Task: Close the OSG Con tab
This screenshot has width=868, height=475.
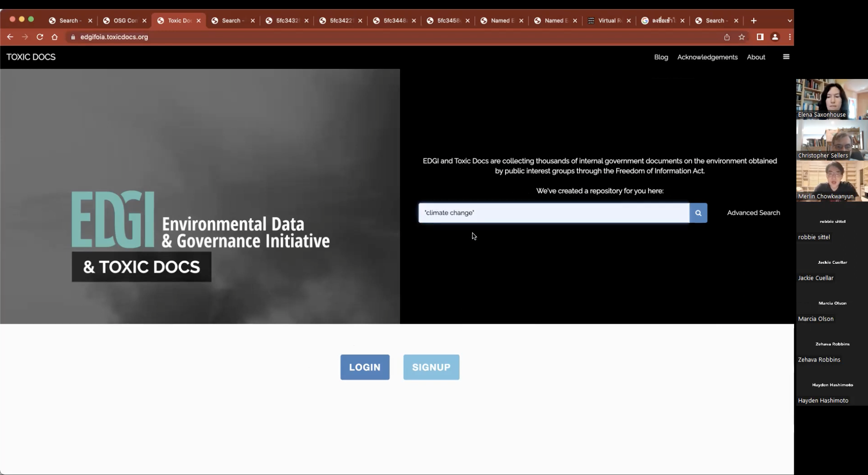Action: point(144,21)
